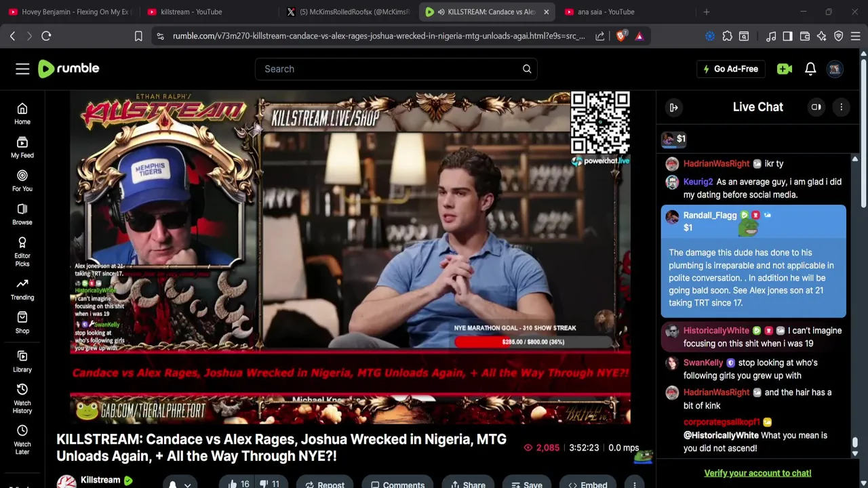Open Library in the sidebar
Screen dimensions: 868x488
coord(22,361)
